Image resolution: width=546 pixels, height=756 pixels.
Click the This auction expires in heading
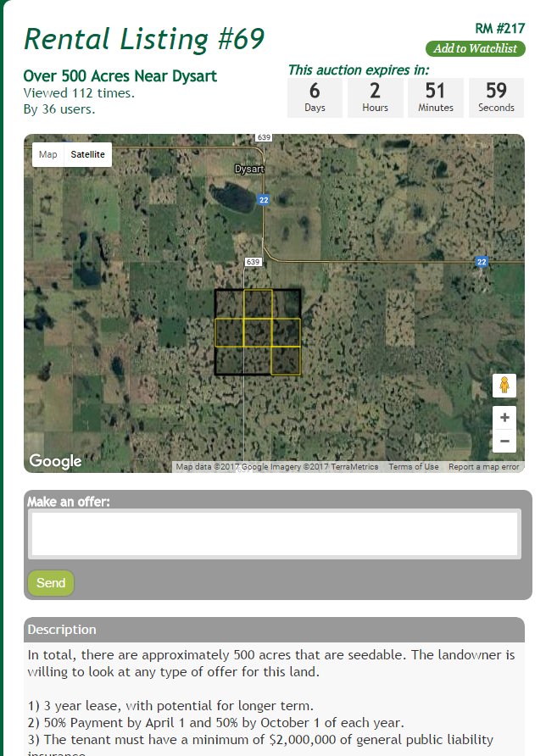[x=359, y=69]
